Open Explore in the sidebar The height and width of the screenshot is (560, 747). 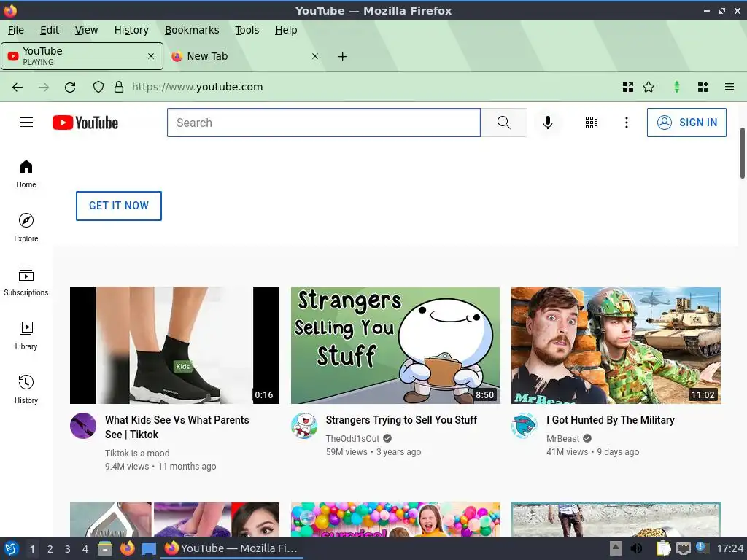(26, 227)
